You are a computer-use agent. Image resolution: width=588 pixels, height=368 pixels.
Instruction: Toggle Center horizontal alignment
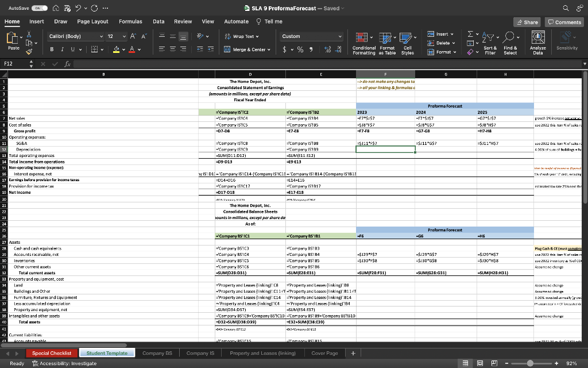172,49
